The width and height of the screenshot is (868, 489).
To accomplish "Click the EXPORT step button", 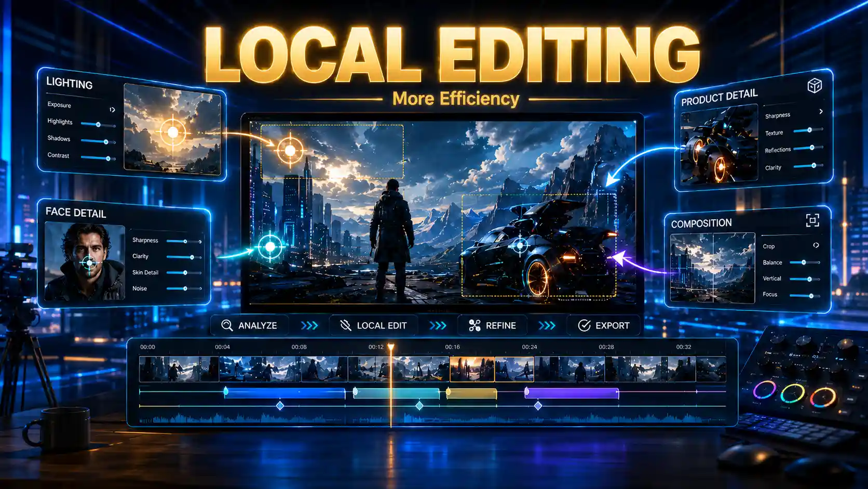I will pyautogui.click(x=603, y=325).
